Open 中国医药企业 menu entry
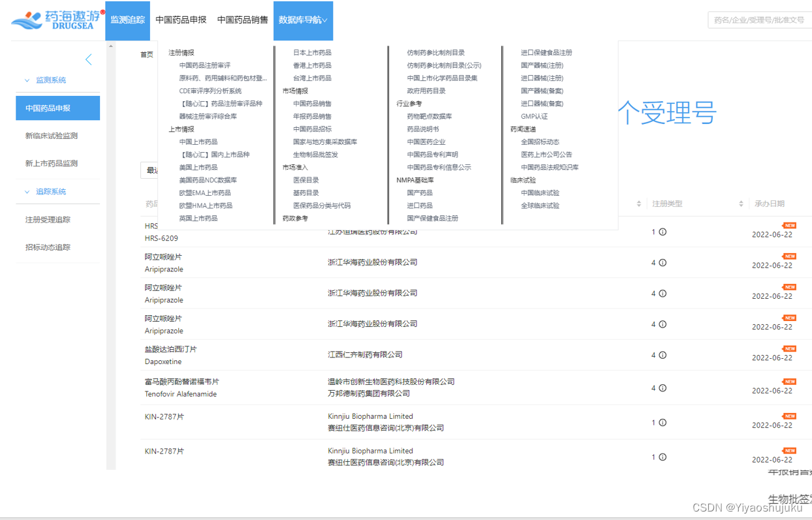812x520 pixels. (x=426, y=142)
